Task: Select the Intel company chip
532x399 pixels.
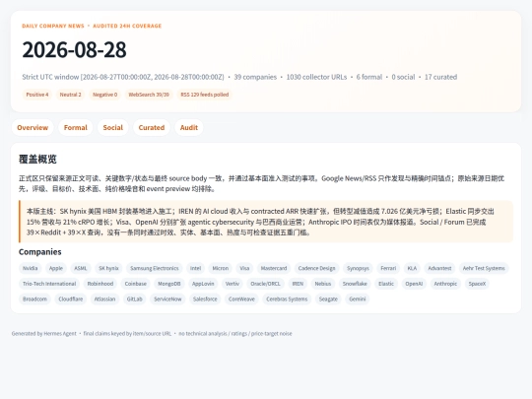Action: [x=195, y=268]
